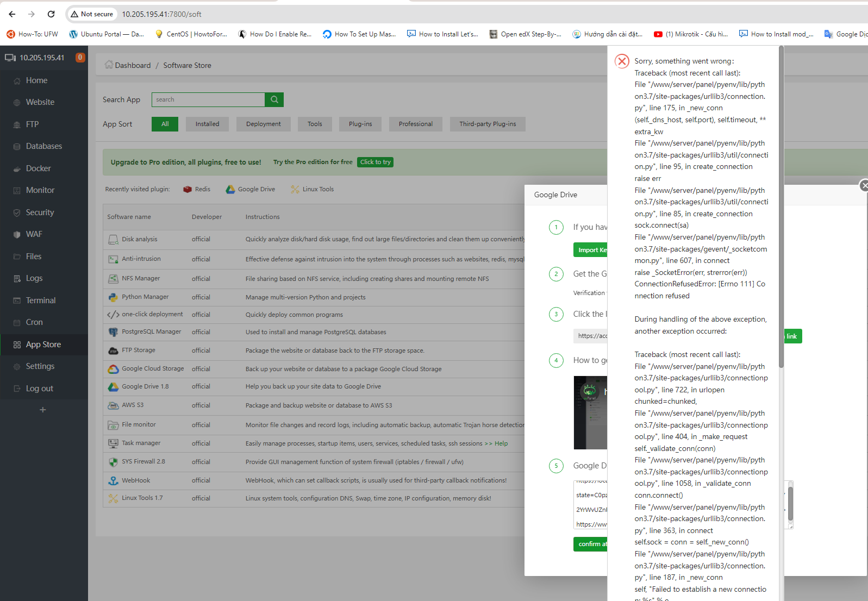Switch to the Deployment tab
Image resolution: width=868 pixels, height=601 pixels.
pos(264,124)
